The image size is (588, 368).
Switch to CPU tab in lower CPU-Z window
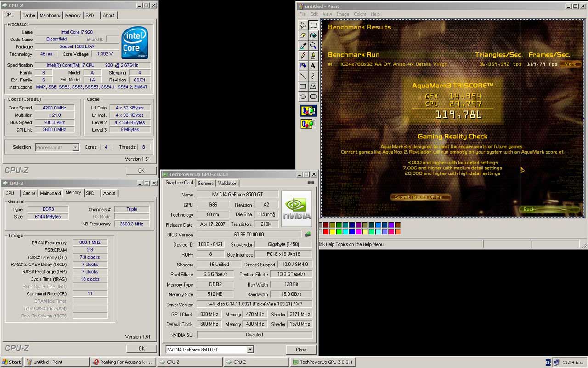click(10, 194)
